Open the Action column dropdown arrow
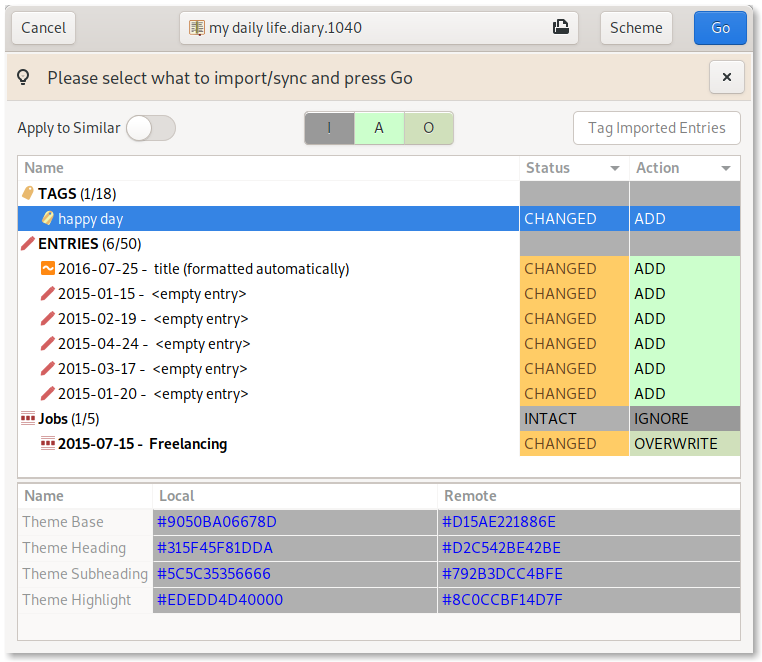Screen dimensions: 762x662 click(726, 168)
